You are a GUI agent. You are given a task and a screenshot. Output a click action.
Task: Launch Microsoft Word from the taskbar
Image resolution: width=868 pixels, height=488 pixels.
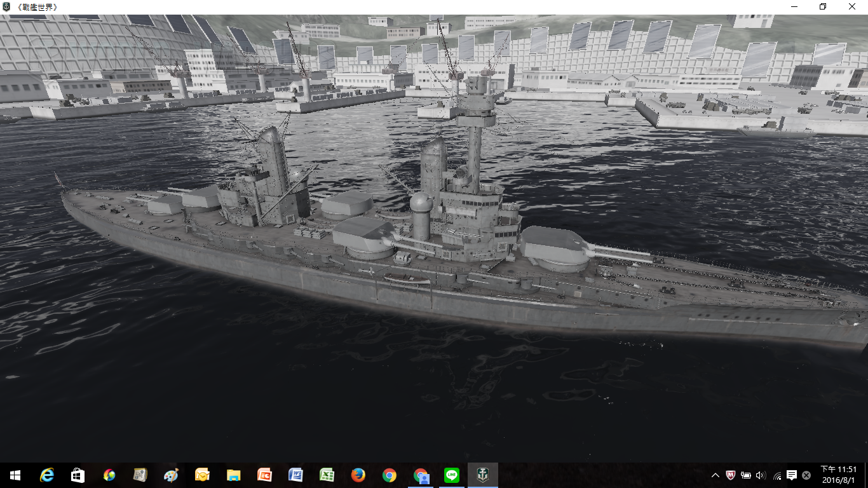(295, 475)
